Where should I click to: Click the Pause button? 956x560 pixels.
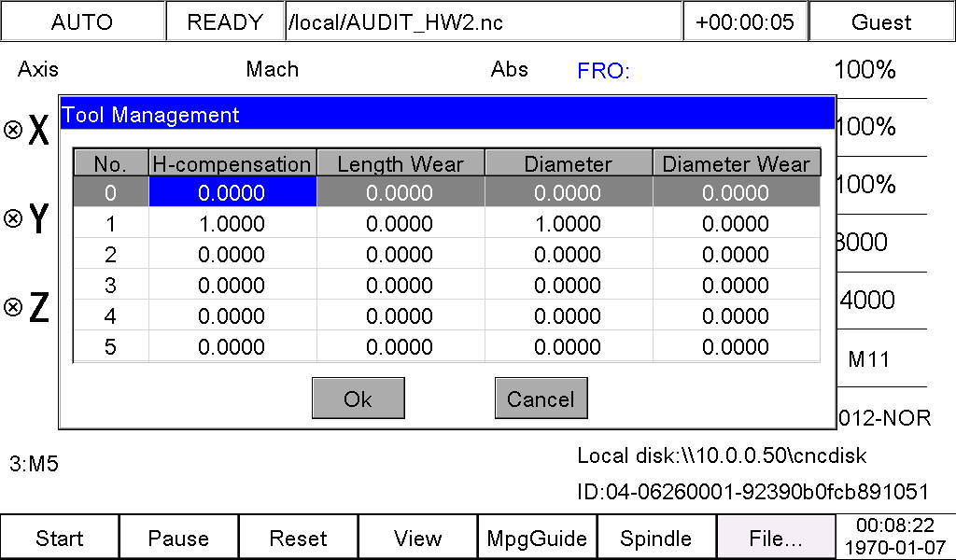(x=178, y=538)
